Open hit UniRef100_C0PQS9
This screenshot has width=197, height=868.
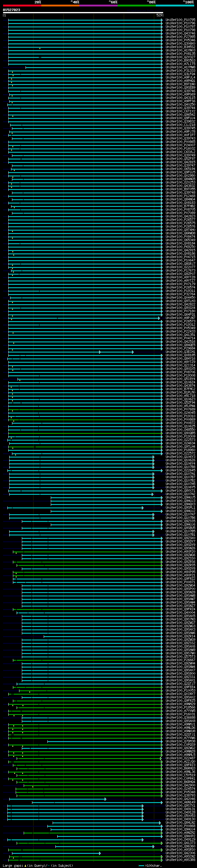180,744
